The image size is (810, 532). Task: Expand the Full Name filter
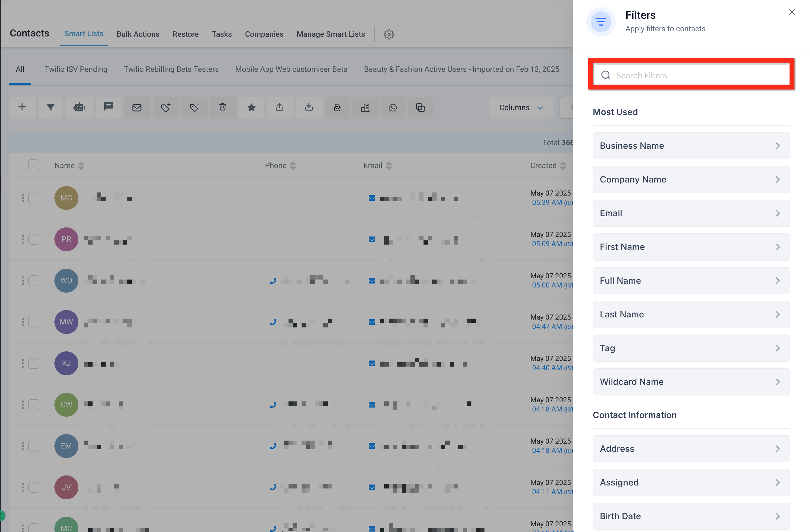[691, 281]
